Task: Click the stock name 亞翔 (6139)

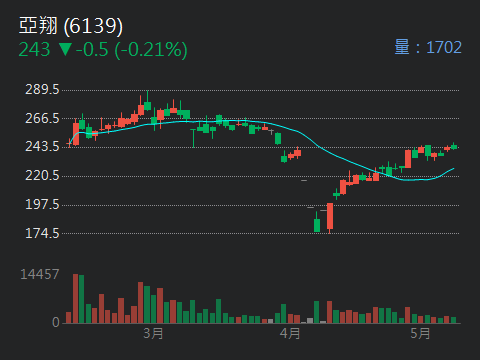Action: tap(71, 26)
